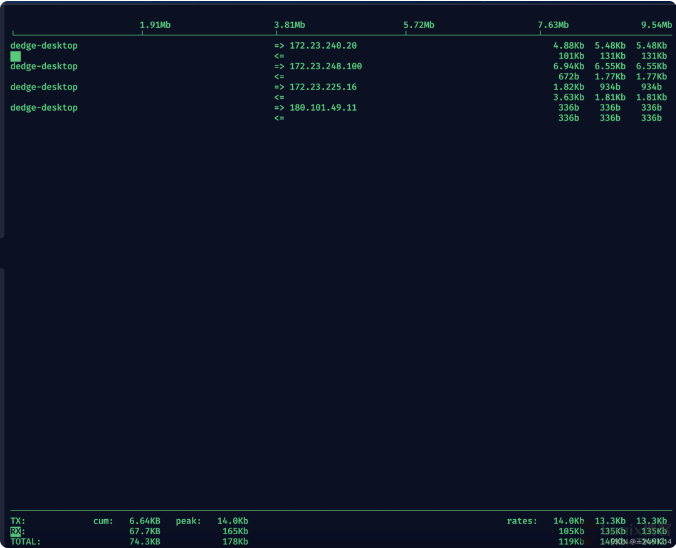Select the 672b rate value
Image resolution: width=676 pixels, height=548 pixels.
tap(569, 77)
